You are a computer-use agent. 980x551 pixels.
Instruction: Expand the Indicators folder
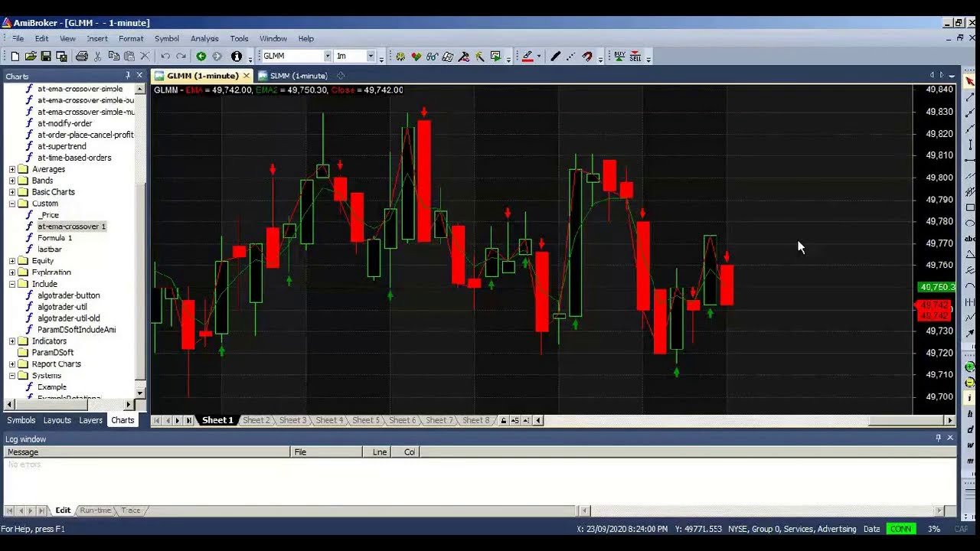(12, 341)
